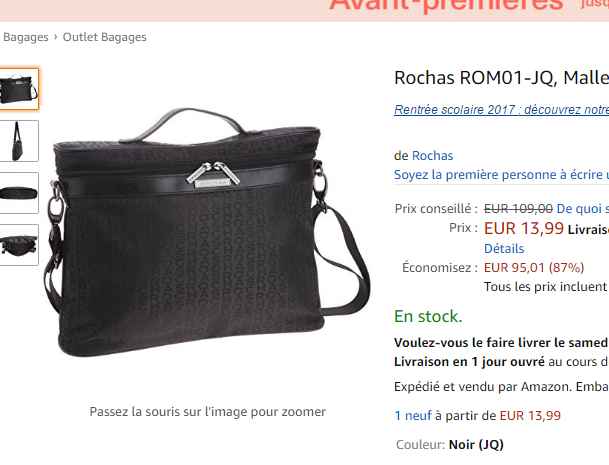Click the breadcrumb separator arrow

(x=56, y=37)
